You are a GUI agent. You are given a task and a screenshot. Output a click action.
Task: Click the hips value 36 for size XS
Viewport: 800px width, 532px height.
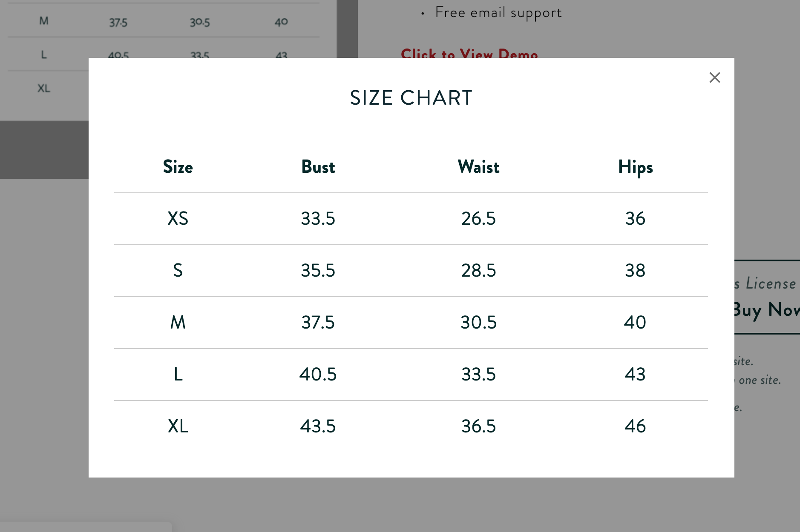coord(635,218)
